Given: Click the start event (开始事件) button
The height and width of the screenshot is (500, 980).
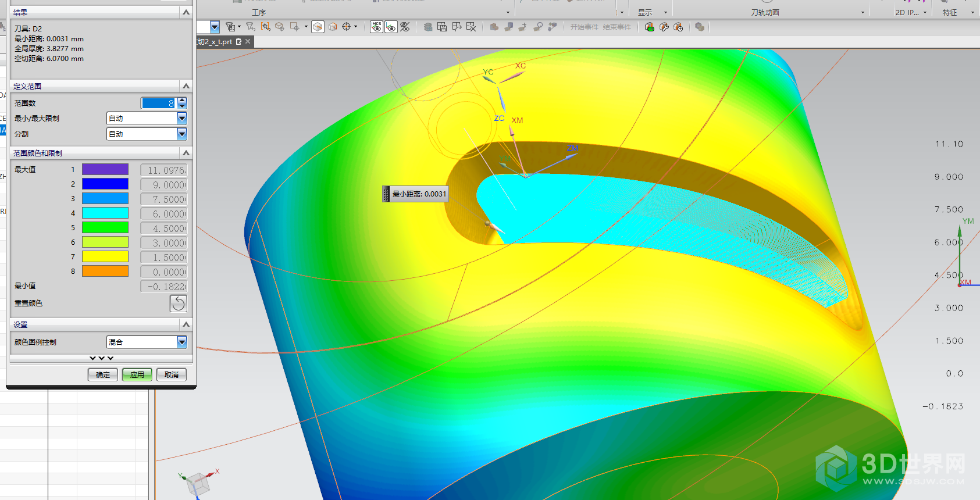Looking at the screenshot, I should coord(584,27).
